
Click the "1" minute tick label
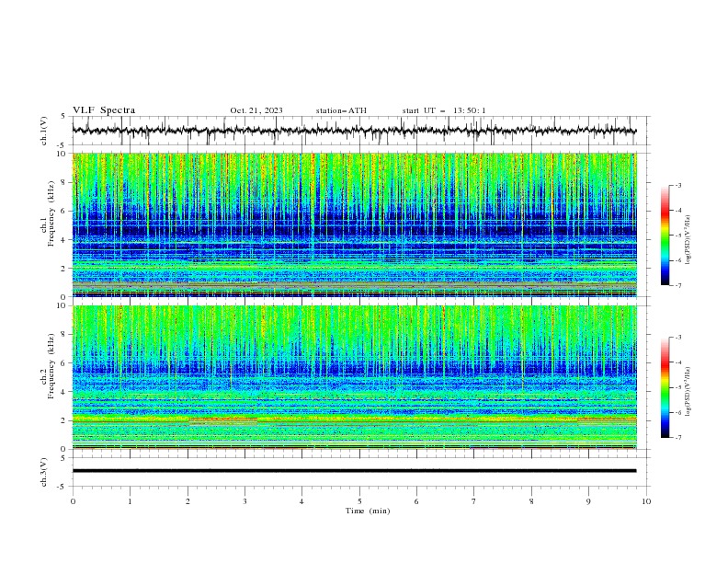coord(131,501)
